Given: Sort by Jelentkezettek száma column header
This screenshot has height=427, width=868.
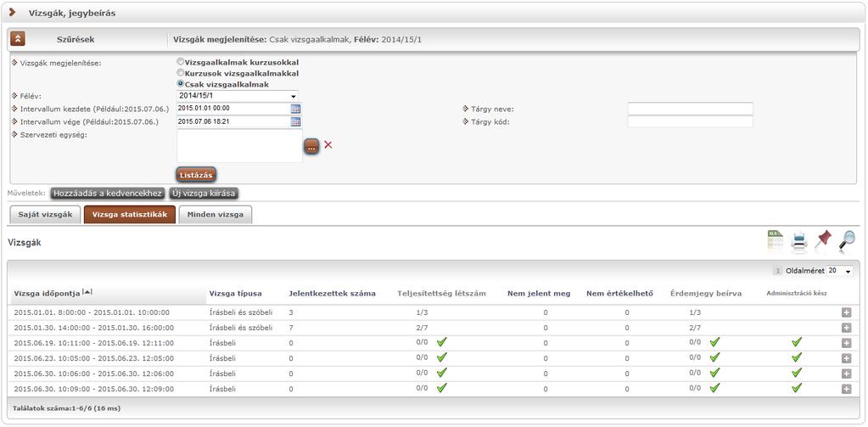Looking at the screenshot, I should 332,294.
